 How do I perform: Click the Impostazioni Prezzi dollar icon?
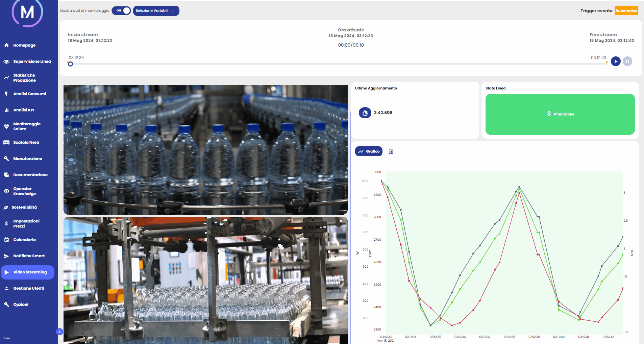point(6,223)
